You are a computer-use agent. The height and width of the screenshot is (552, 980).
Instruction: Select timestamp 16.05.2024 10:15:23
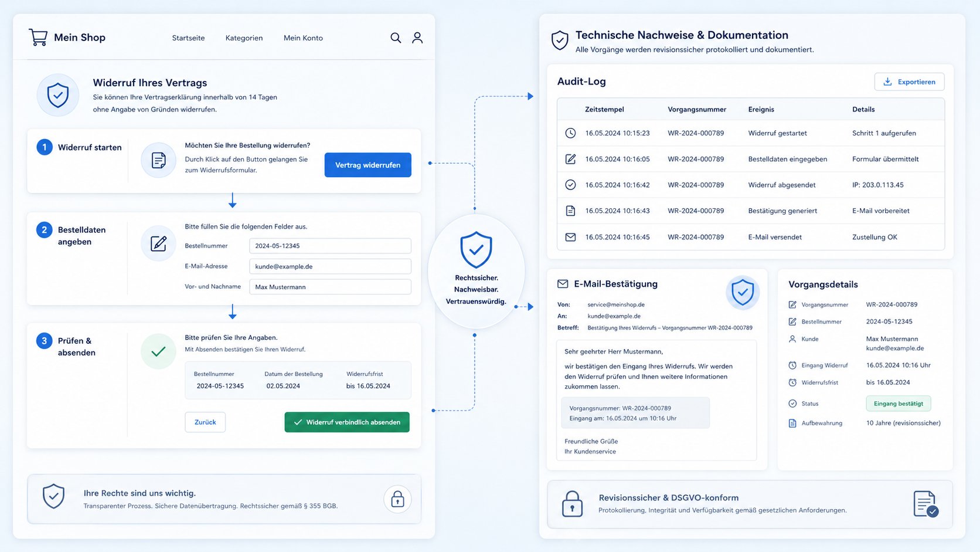(617, 133)
